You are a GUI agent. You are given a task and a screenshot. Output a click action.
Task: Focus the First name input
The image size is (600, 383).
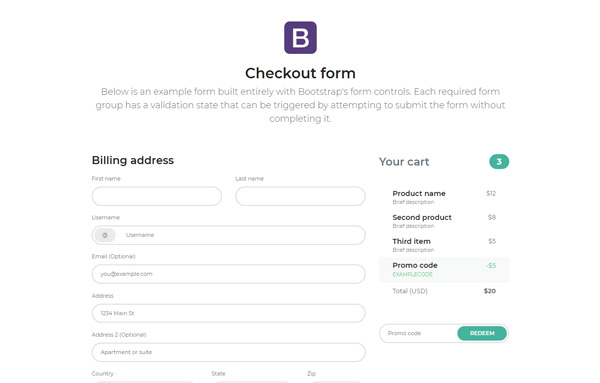(x=157, y=196)
